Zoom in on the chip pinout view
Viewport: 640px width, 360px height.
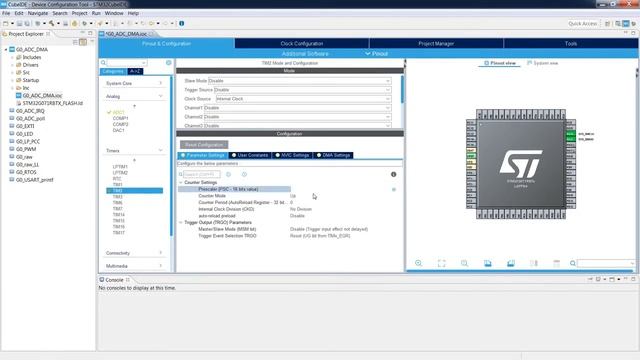(x=418, y=263)
